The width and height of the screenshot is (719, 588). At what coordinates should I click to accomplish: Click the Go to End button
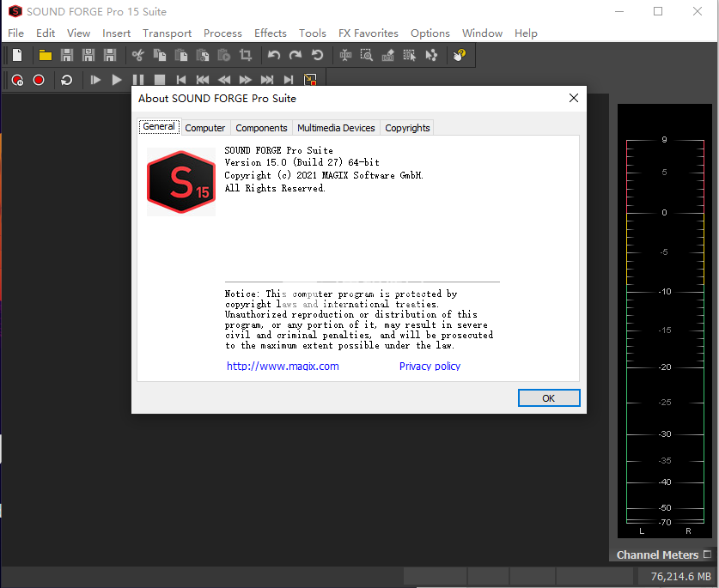(x=289, y=80)
